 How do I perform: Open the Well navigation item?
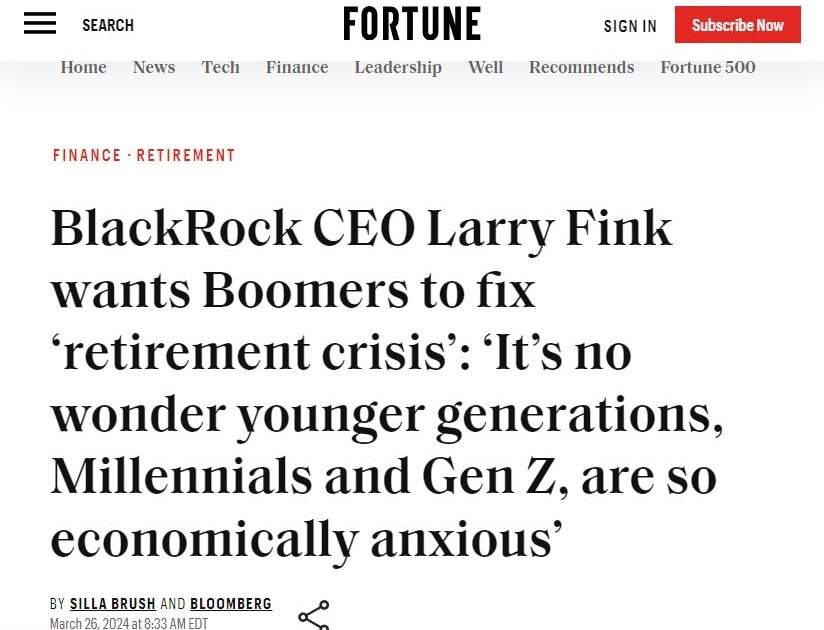485,67
